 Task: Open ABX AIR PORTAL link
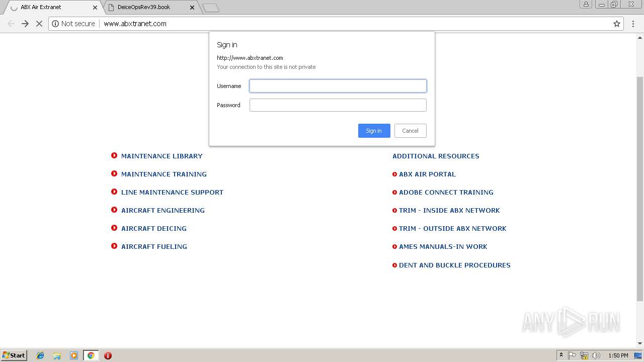(x=427, y=174)
